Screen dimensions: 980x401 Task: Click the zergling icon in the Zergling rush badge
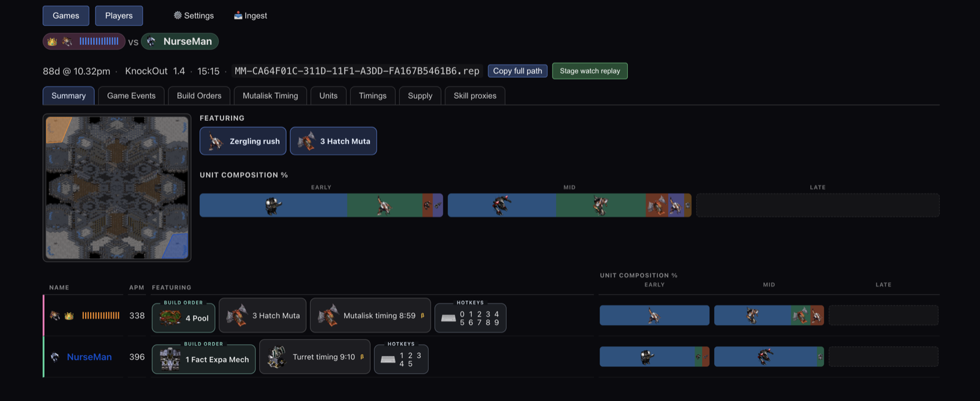click(x=215, y=142)
